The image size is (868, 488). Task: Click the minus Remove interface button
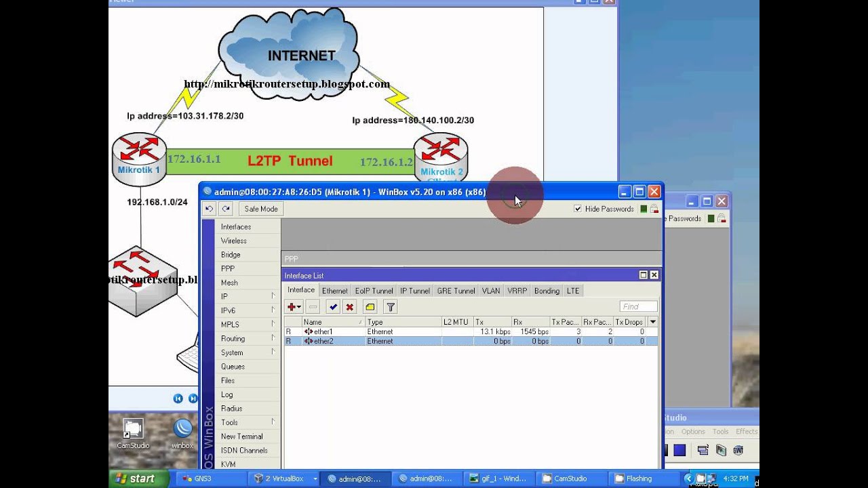[x=313, y=307]
